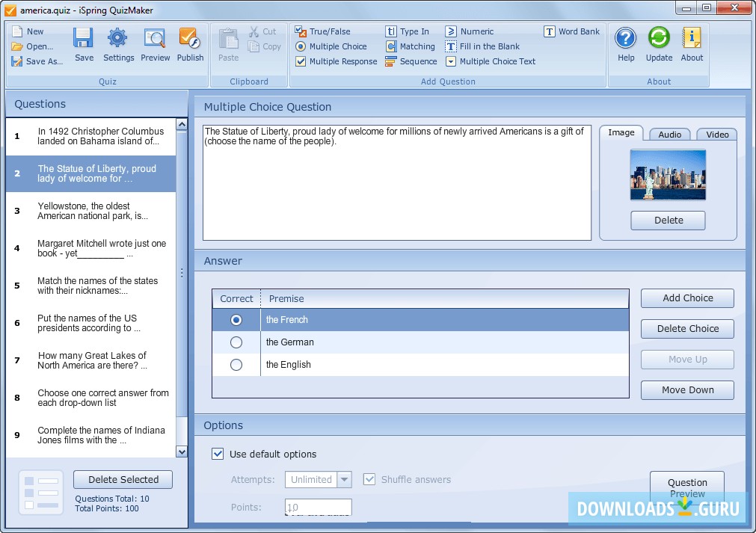This screenshot has height=533, width=756.
Task: Click the question list layout icon
Action: click(41, 493)
